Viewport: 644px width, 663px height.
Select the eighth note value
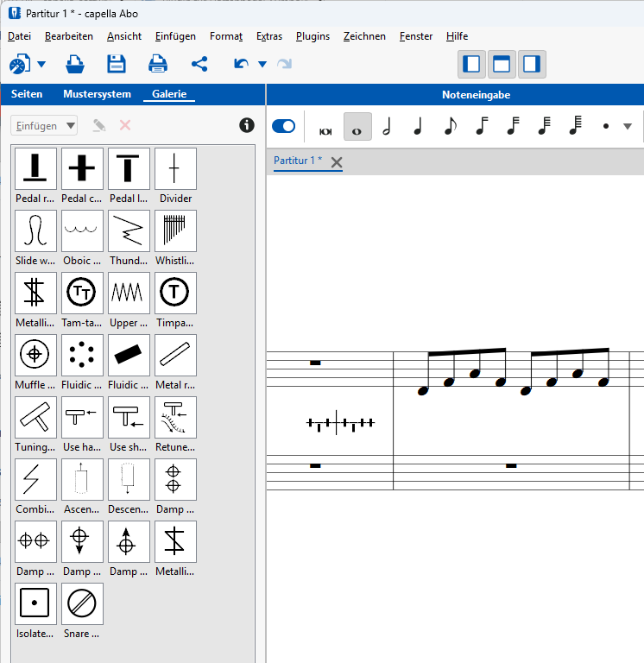(450, 127)
